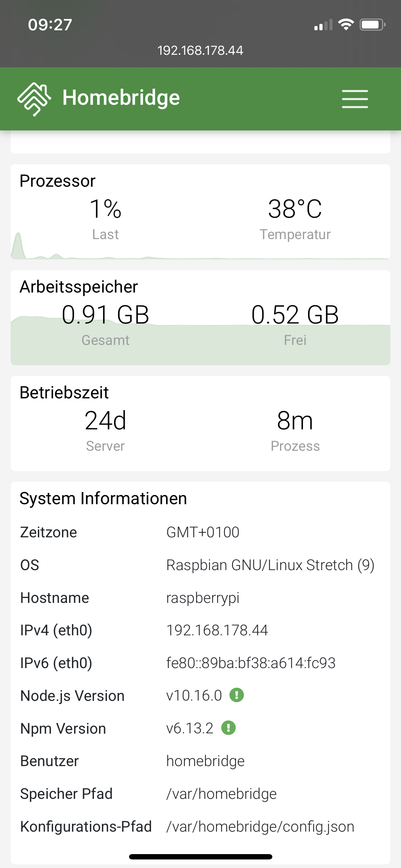Image resolution: width=401 pixels, height=868 pixels.
Task: Click the 38°C temperature reading
Action: point(295,209)
